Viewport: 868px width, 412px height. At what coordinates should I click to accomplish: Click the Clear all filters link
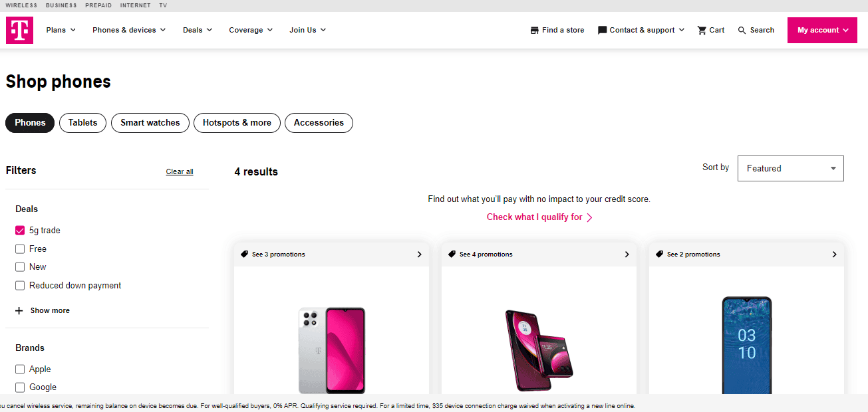[180, 171]
